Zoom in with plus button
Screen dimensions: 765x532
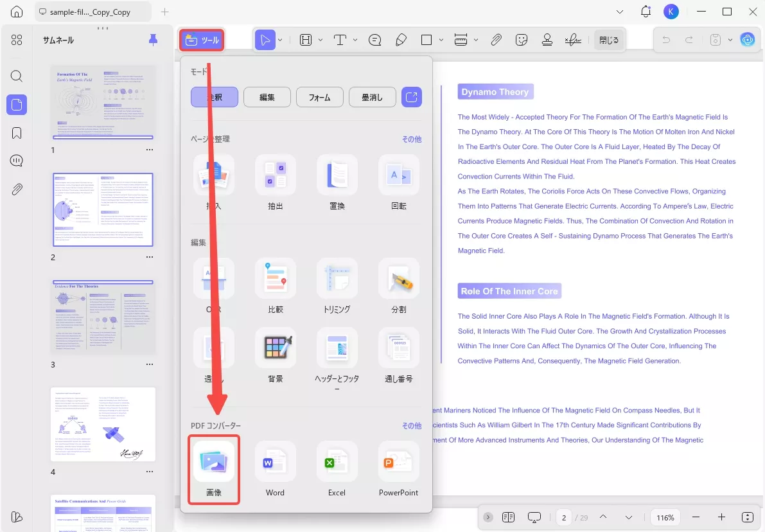(x=721, y=517)
